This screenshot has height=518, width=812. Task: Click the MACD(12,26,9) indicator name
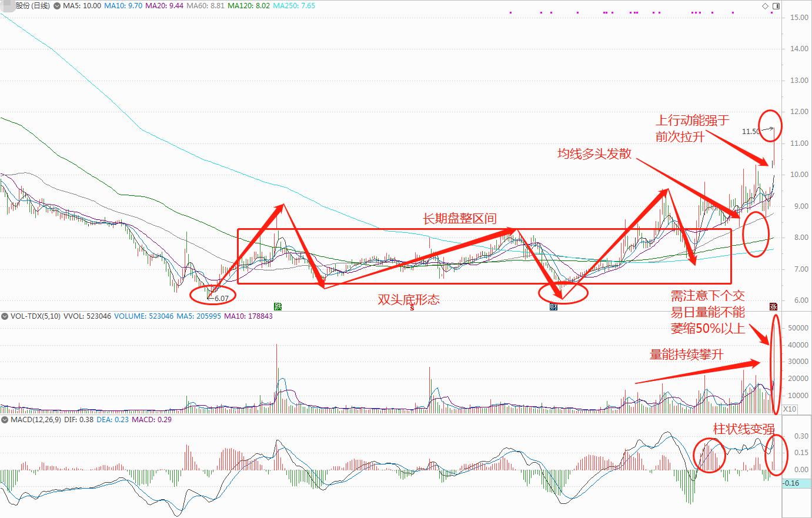click(35, 420)
